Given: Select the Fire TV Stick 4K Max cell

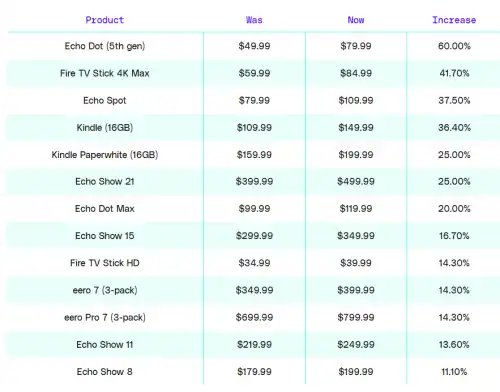Looking at the screenshot, I should [x=105, y=73].
